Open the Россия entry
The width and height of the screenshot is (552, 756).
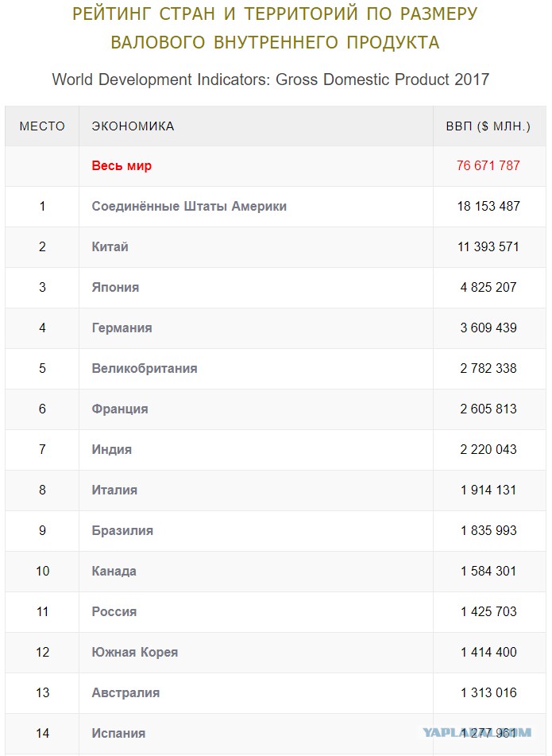click(x=114, y=611)
